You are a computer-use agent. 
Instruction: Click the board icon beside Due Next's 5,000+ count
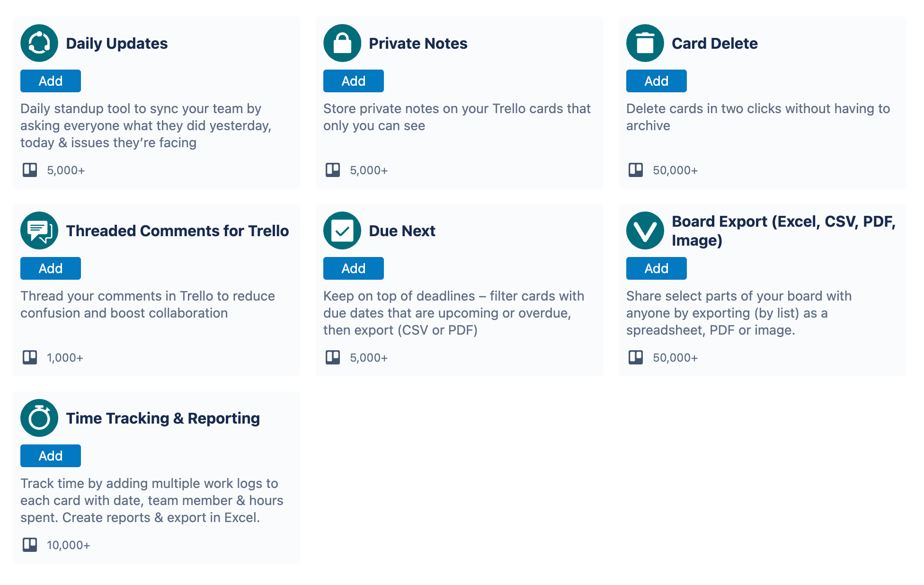pyautogui.click(x=333, y=357)
